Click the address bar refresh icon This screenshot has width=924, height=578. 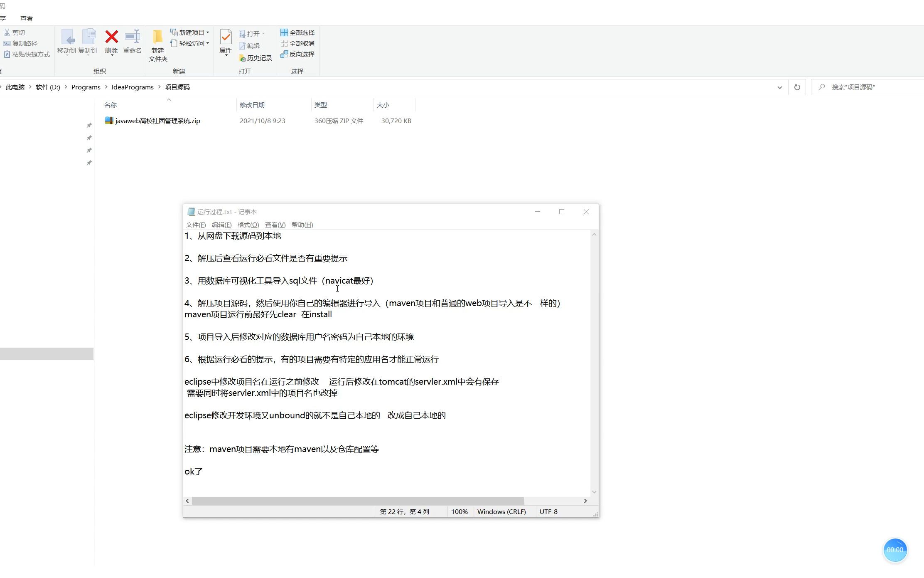[x=797, y=87]
